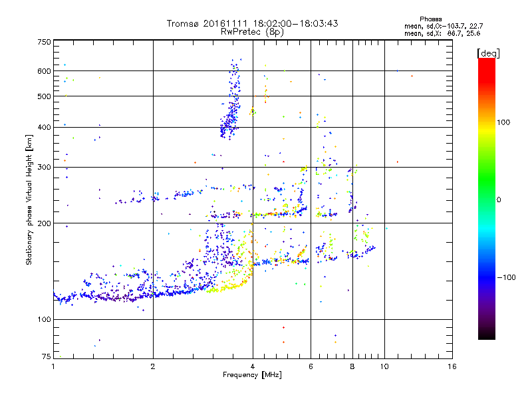Click the x-axis tick label '10'
532x399 pixels.
click(384, 366)
